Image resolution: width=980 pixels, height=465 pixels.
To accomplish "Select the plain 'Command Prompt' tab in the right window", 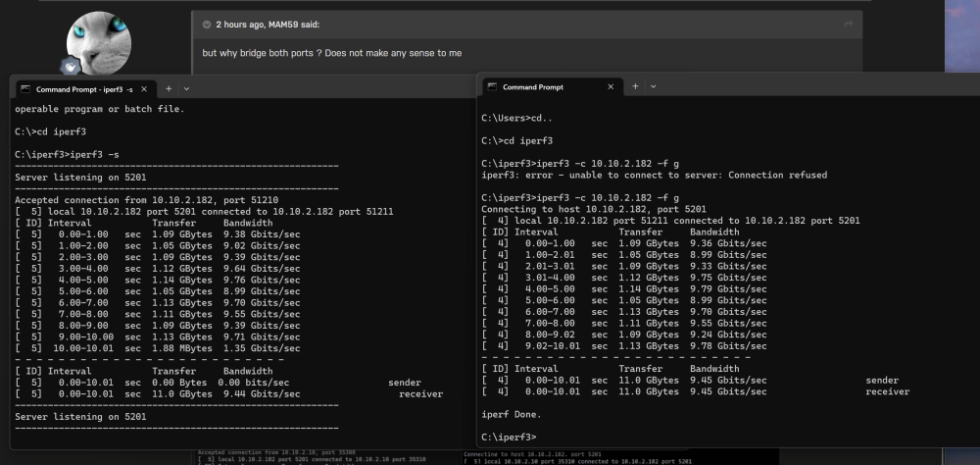I will point(553,87).
